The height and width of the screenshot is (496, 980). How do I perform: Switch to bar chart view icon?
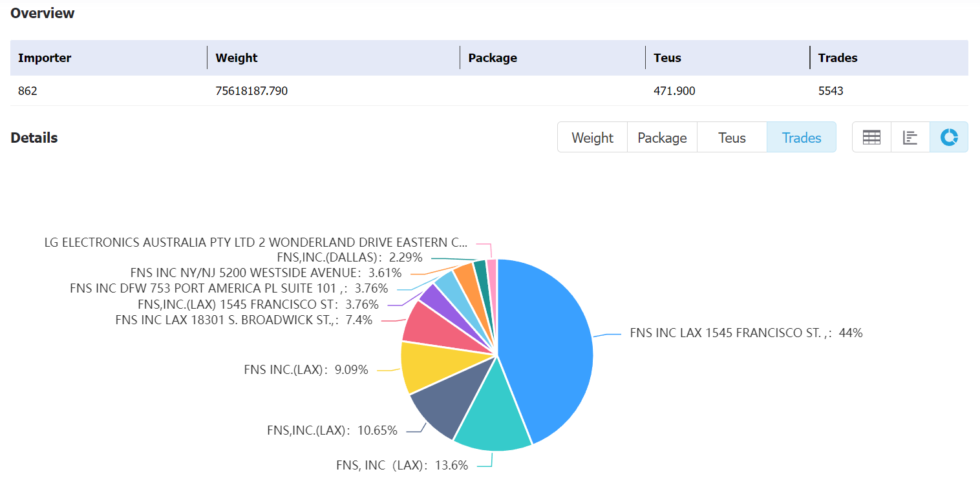pos(910,138)
